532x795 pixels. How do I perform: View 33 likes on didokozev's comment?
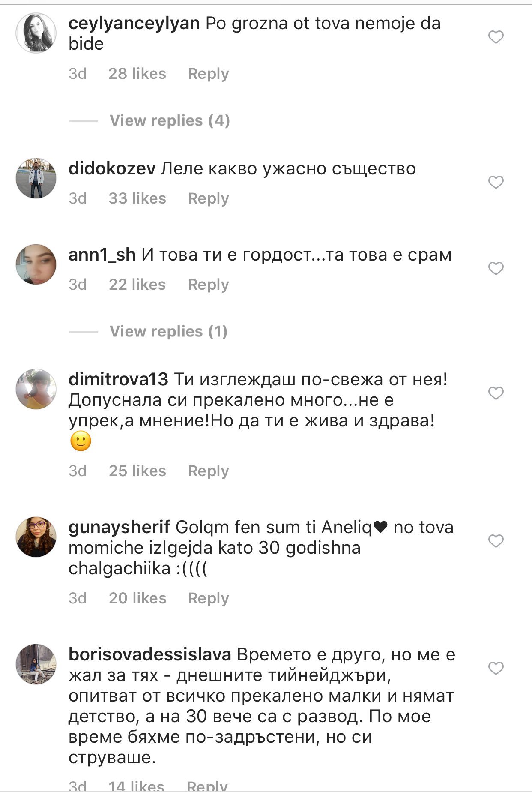point(137,198)
